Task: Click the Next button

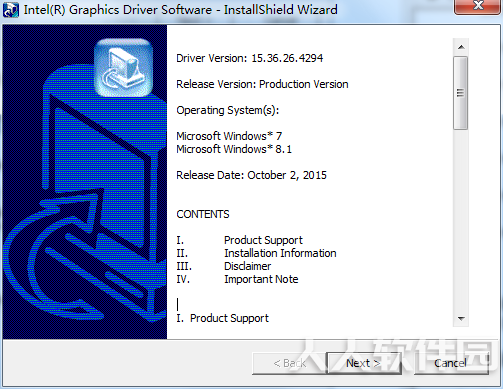Action: coord(364,363)
